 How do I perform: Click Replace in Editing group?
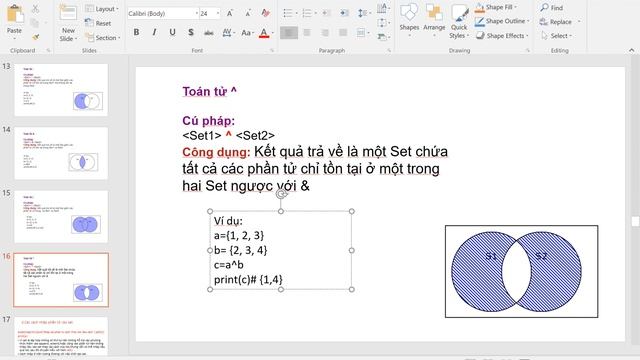[x=556, y=22]
